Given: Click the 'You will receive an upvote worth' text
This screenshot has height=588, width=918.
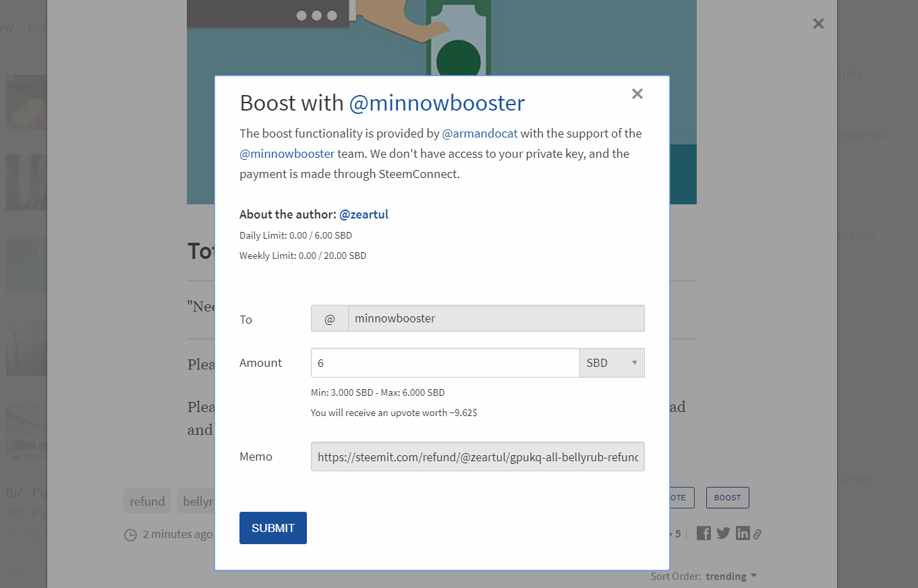Looking at the screenshot, I should click(x=394, y=412).
